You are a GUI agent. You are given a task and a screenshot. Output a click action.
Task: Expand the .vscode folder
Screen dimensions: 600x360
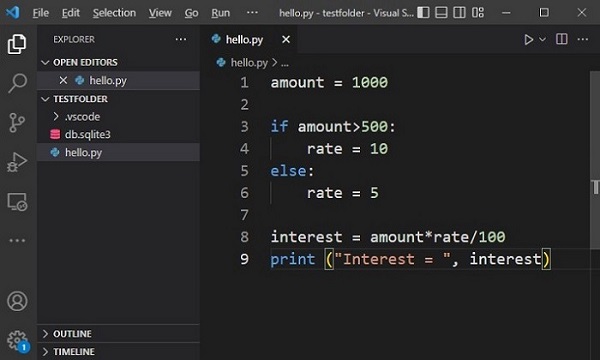(119, 116)
